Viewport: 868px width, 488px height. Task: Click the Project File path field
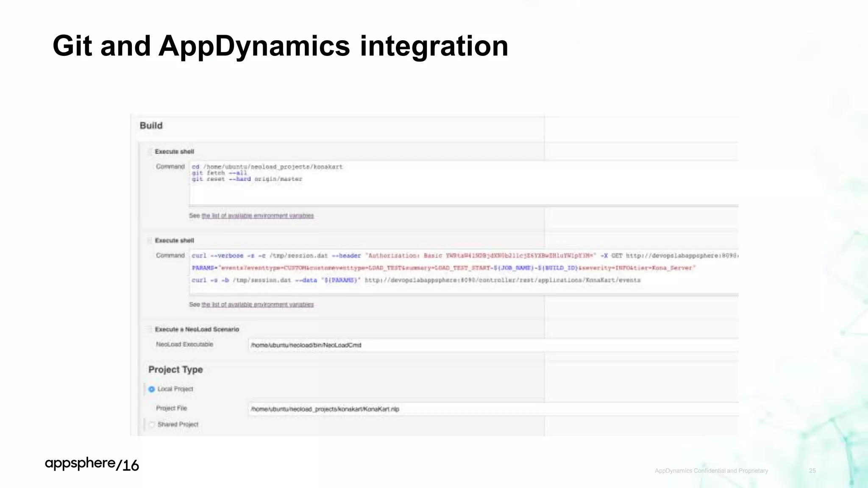tap(493, 409)
